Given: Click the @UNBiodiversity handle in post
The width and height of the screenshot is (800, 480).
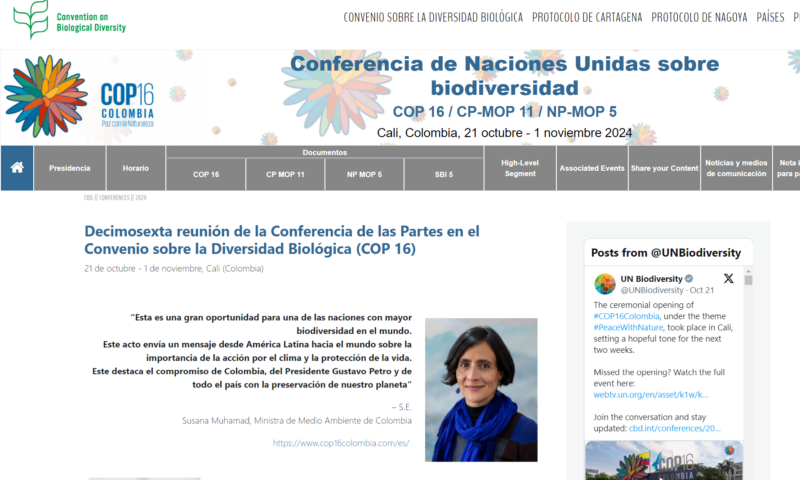Looking at the screenshot, I should coord(652,290).
